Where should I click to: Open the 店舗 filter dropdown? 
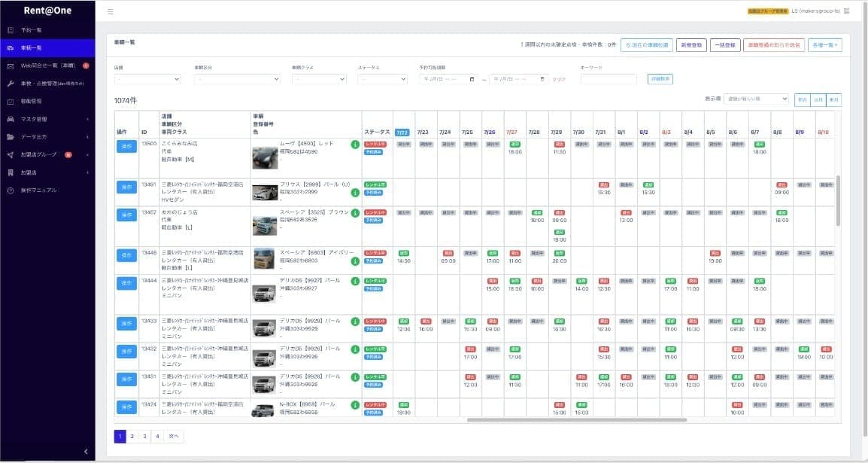pyautogui.click(x=147, y=79)
